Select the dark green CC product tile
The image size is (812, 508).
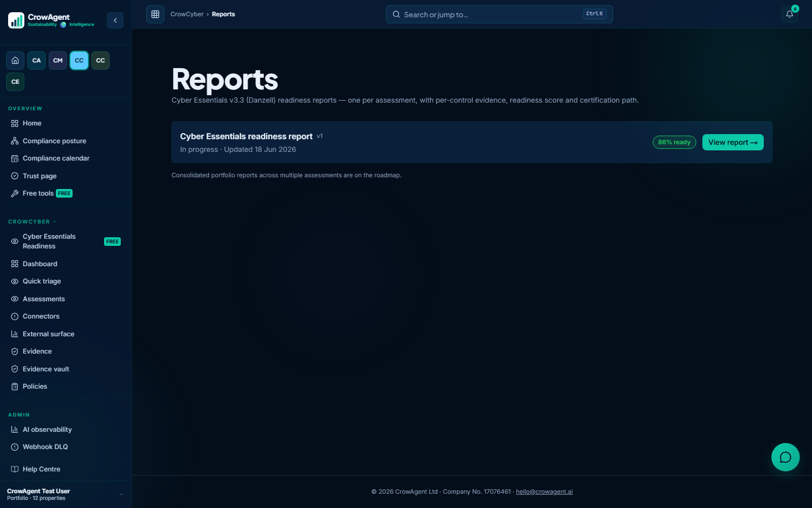100,60
